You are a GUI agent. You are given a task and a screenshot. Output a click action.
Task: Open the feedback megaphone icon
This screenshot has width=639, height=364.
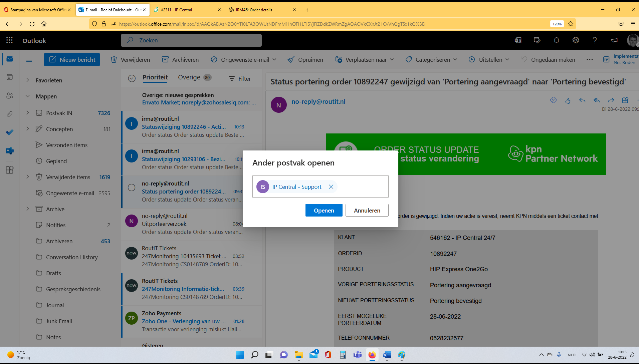pyautogui.click(x=614, y=40)
